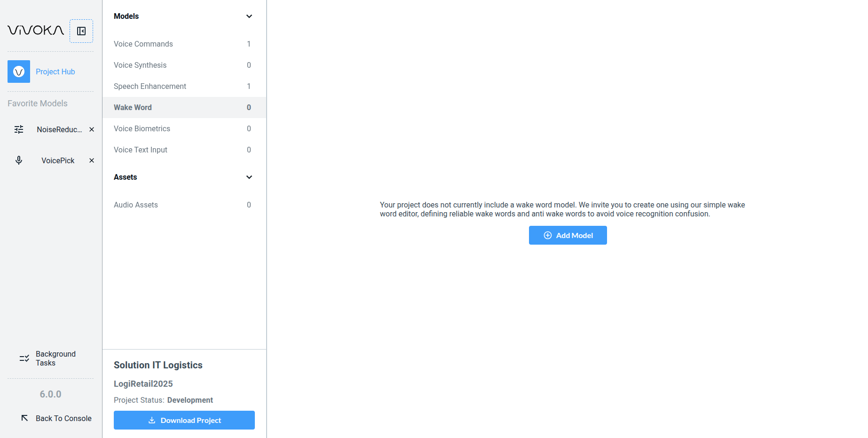Go to Speech Enhancement models
This screenshot has width=868, height=438.
(150, 86)
